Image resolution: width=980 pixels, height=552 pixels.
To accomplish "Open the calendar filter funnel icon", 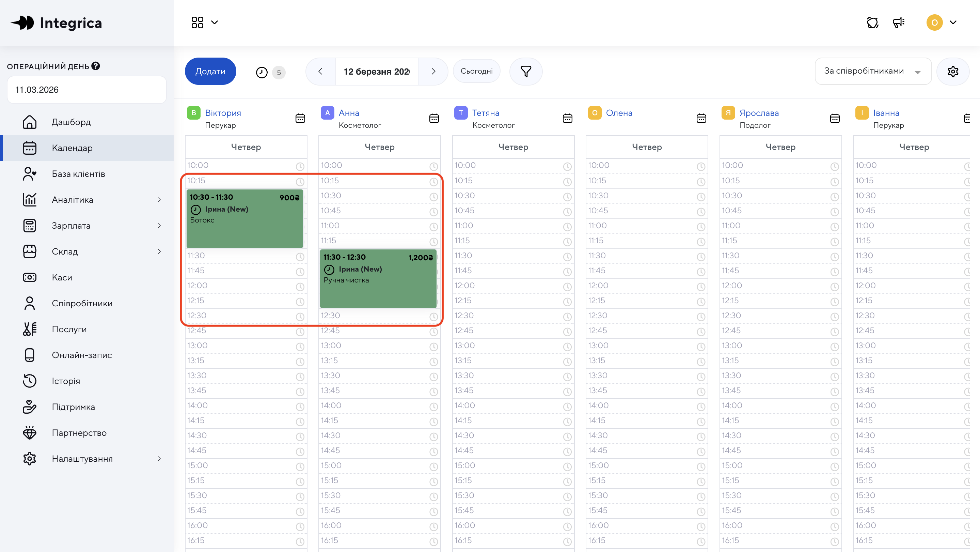I will tap(526, 71).
